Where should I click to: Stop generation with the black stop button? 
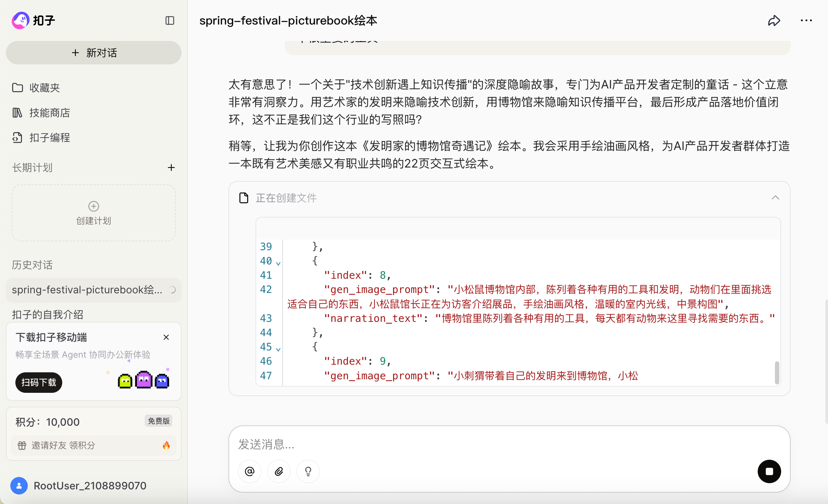(769, 471)
